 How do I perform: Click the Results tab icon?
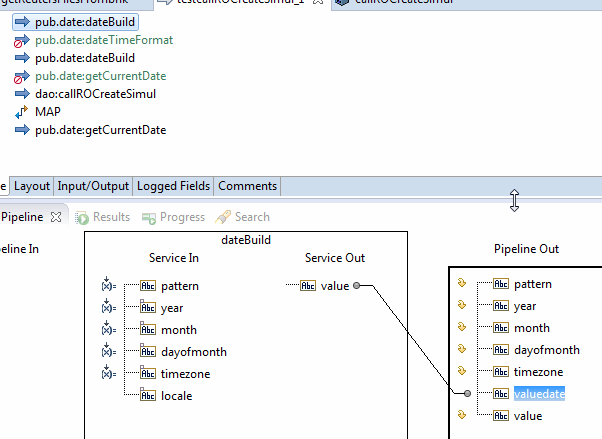pos(82,218)
